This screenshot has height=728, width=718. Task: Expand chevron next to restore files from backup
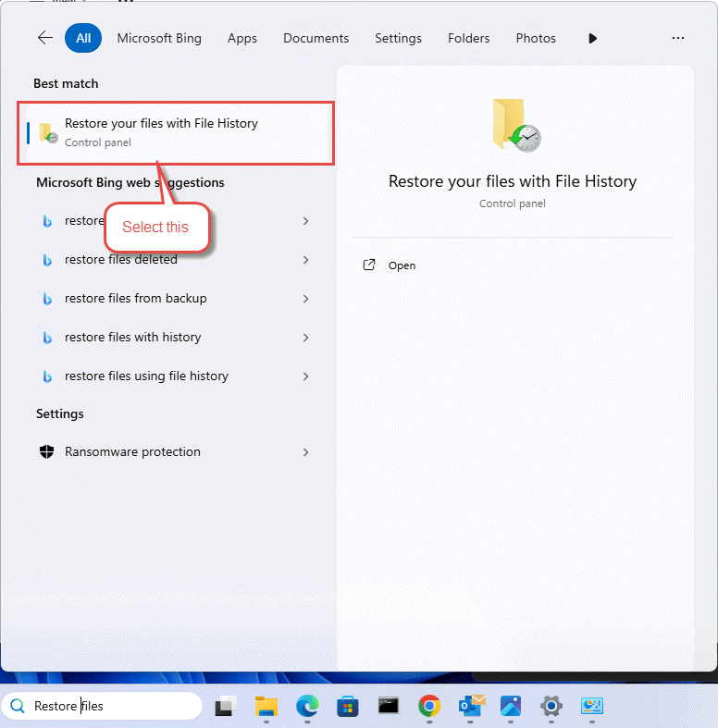pos(305,299)
